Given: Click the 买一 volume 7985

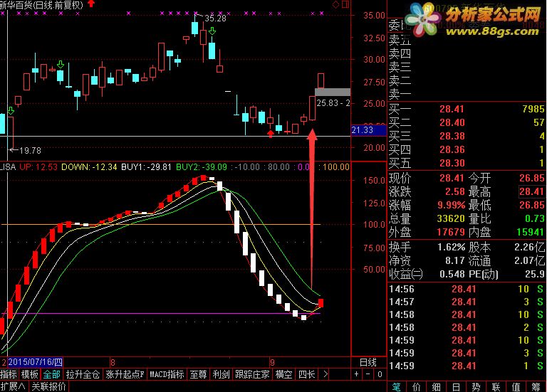Looking at the screenshot, I should coord(533,109).
